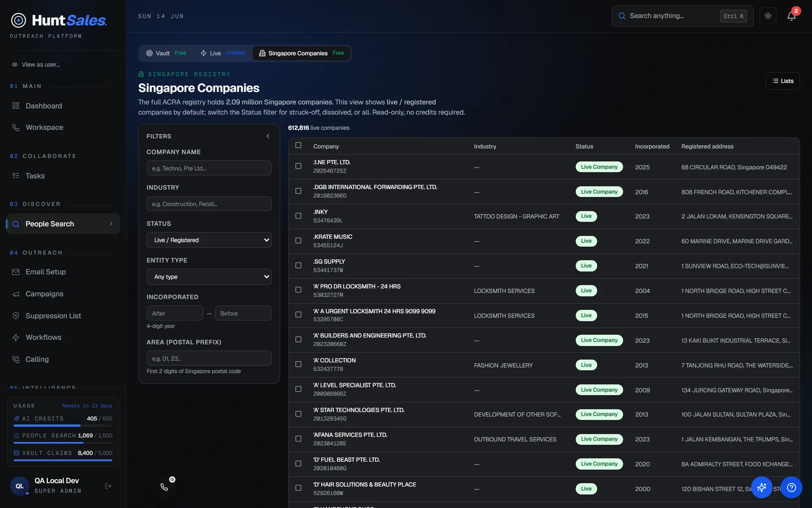Image resolution: width=812 pixels, height=508 pixels.
Task: Open the help question mark button
Action: pos(791,488)
